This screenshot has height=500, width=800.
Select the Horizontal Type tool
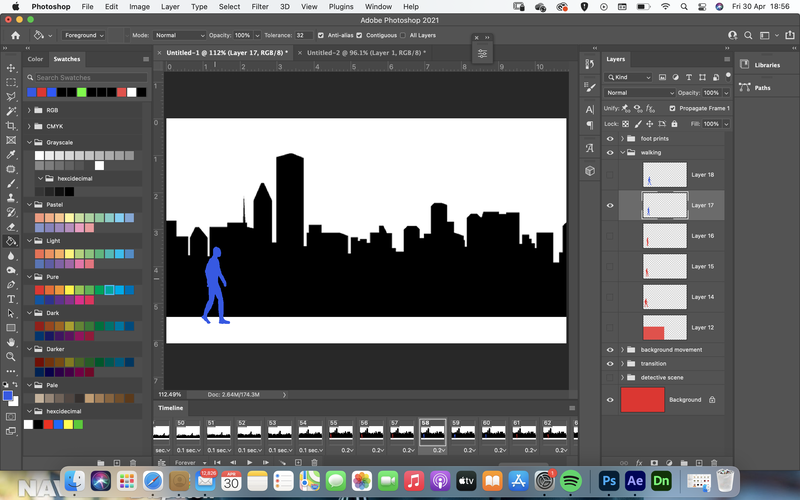(11, 299)
